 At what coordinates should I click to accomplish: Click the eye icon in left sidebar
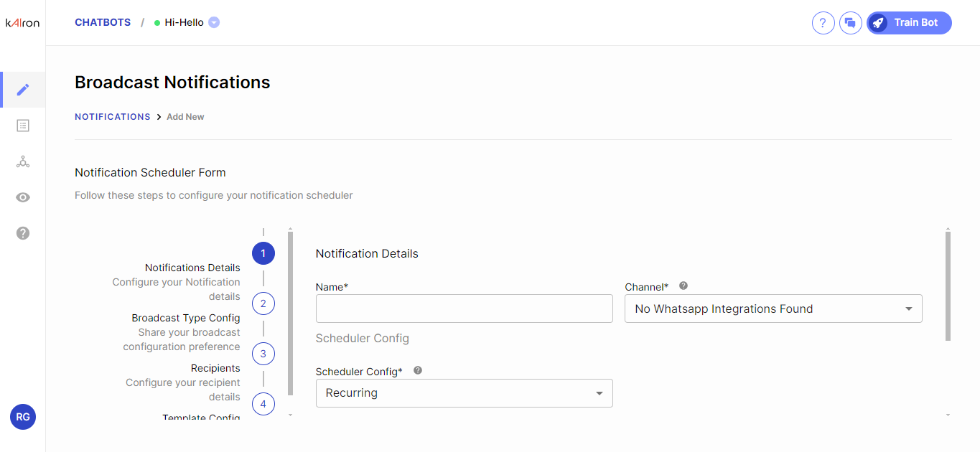pyautogui.click(x=23, y=197)
